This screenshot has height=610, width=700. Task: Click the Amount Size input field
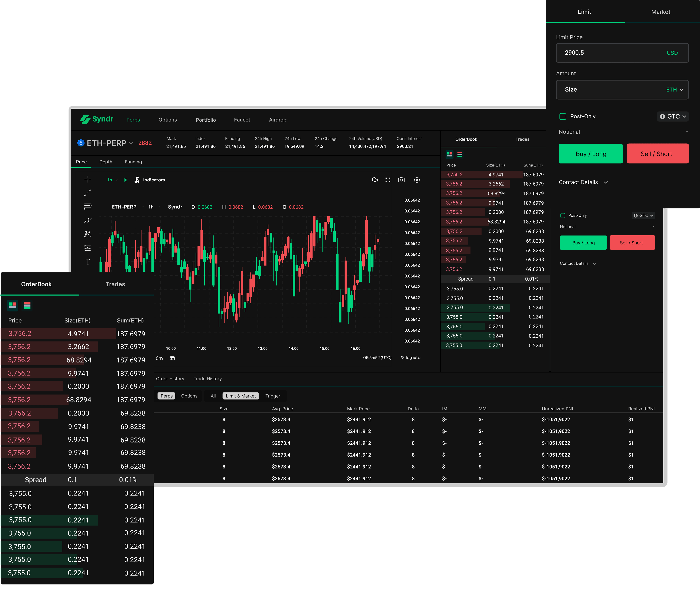click(622, 90)
